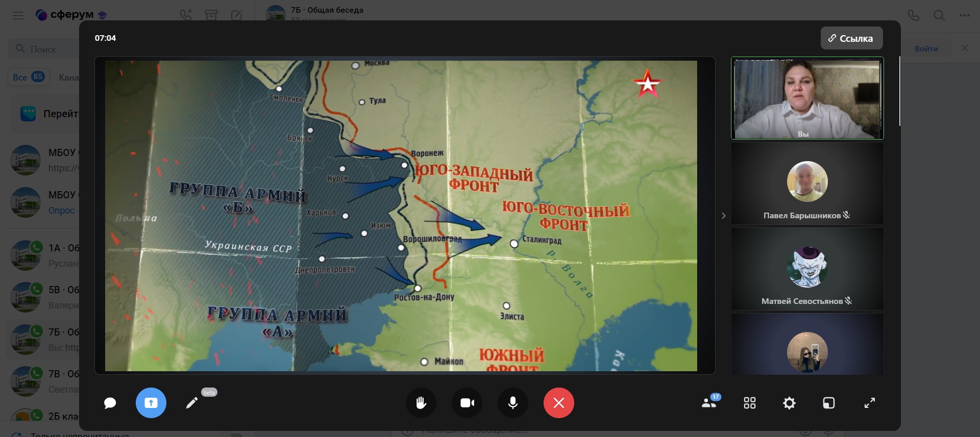The image size is (980, 437).
Task: Close the join call banner
Action: coord(964,48)
